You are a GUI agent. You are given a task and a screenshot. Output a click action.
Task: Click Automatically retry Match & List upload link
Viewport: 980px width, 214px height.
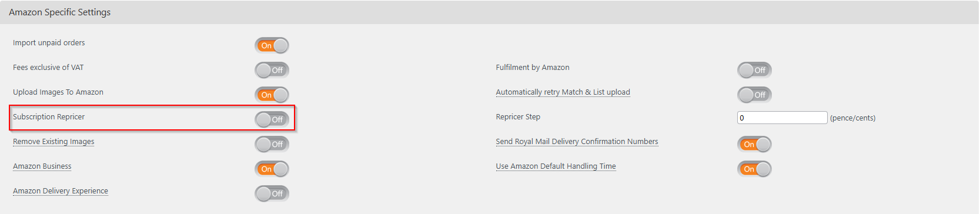pyautogui.click(x=563, y=92)
